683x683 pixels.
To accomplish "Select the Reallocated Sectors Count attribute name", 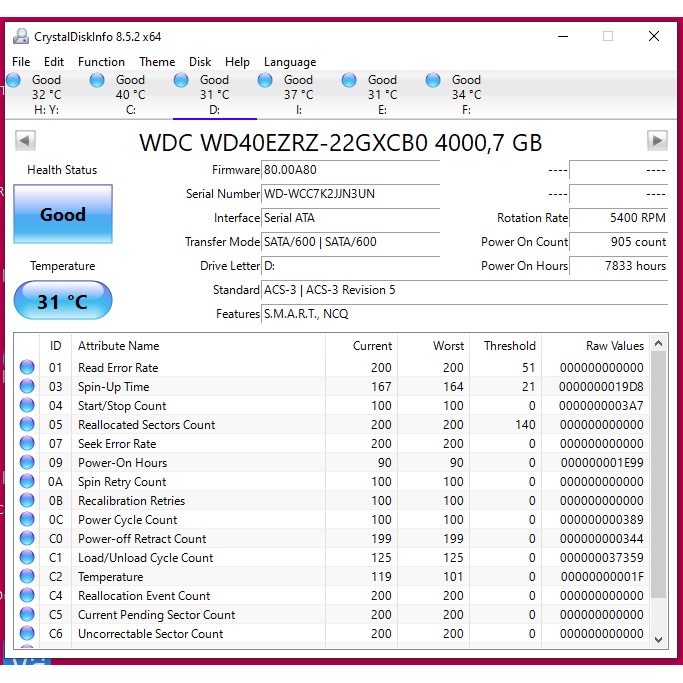I will (x=146, y=425).
